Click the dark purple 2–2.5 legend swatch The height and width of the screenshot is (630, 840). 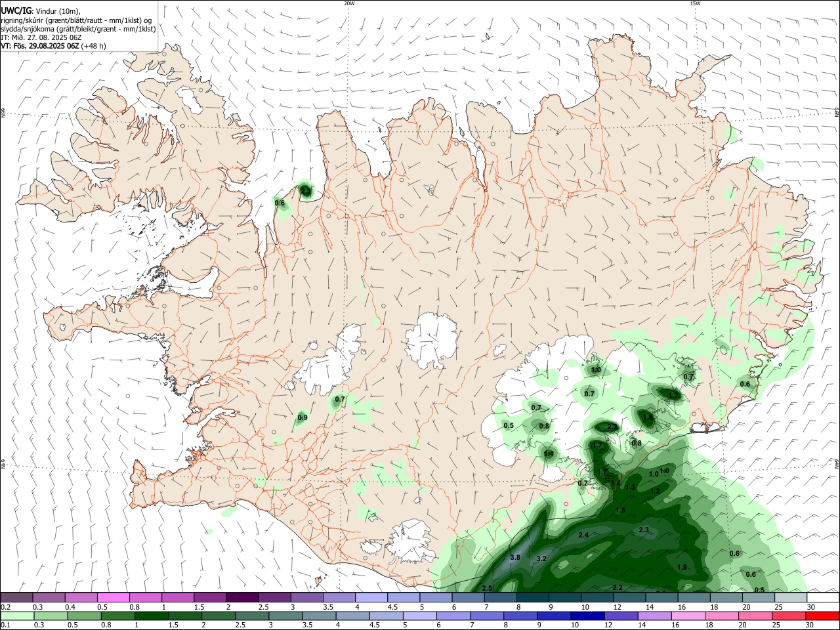[242, 597]
